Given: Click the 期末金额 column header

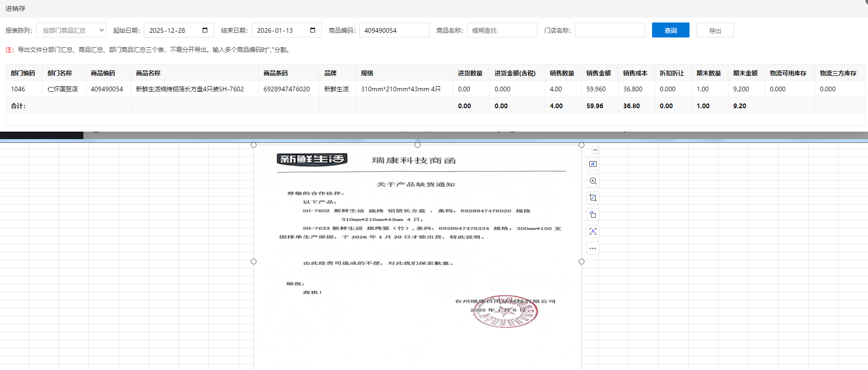Looking at the screenshot, I should click(x=745, y=73).
